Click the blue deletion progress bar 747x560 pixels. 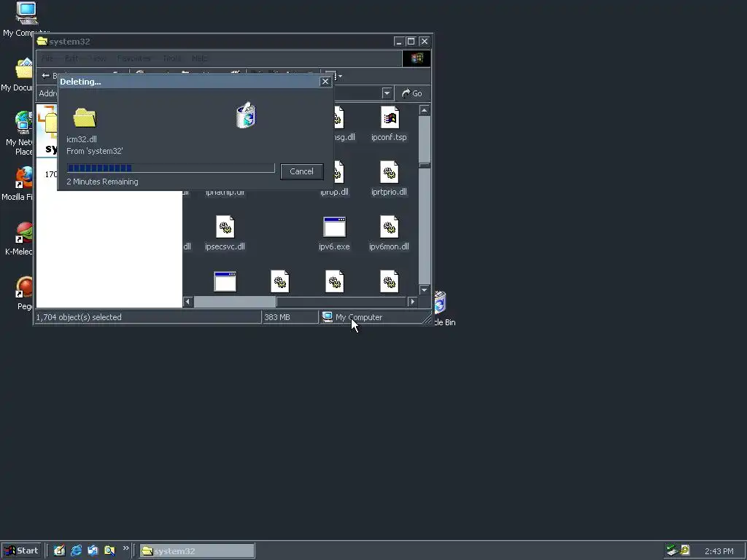tap(171, 168)
